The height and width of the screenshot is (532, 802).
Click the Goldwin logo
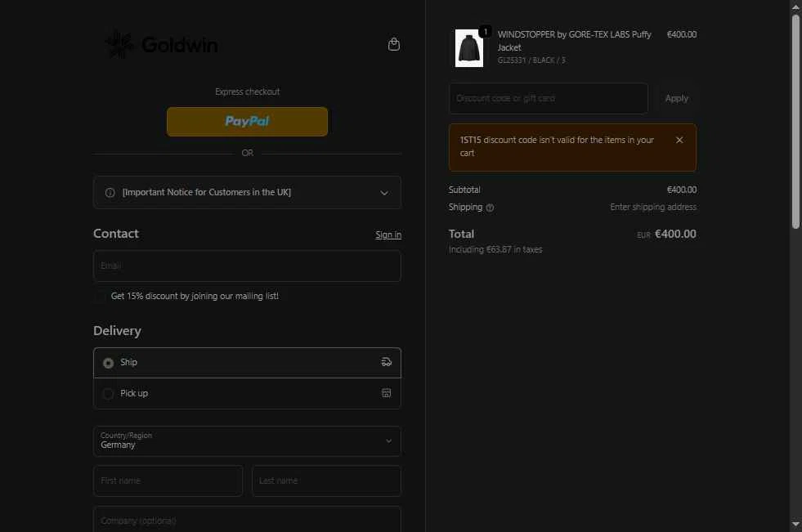pyautogui.click(x=161, y=44)
